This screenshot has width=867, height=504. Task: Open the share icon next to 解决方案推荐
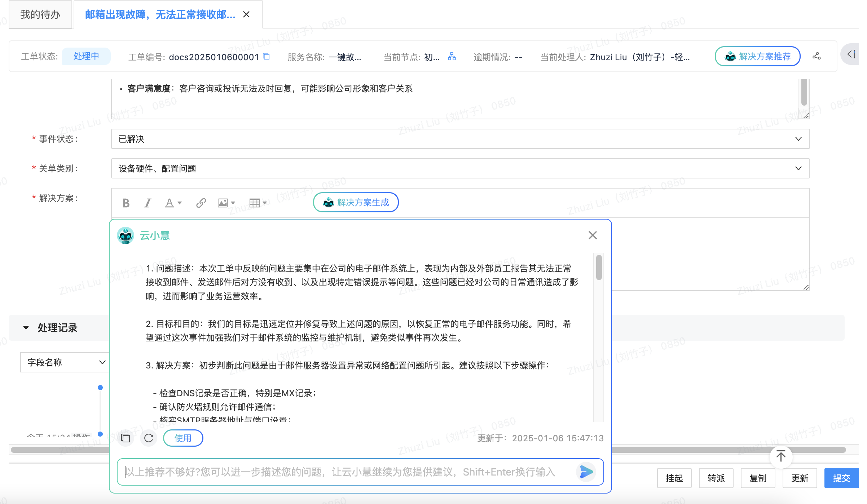(817, 56)
